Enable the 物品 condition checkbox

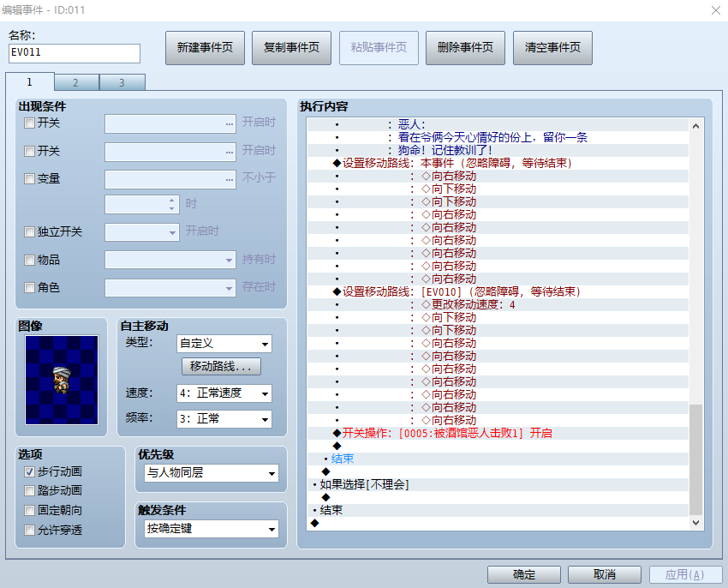(30, 260)
